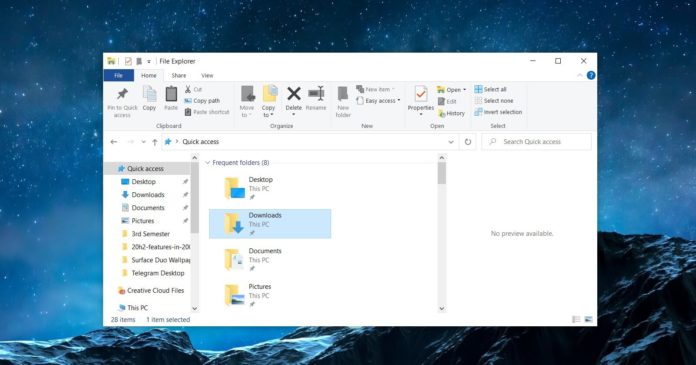The height and width of the screenshot is (365, 696).
Task: Open the Customize Quick Access Toolbar dropdown
Action: [149, 61]
